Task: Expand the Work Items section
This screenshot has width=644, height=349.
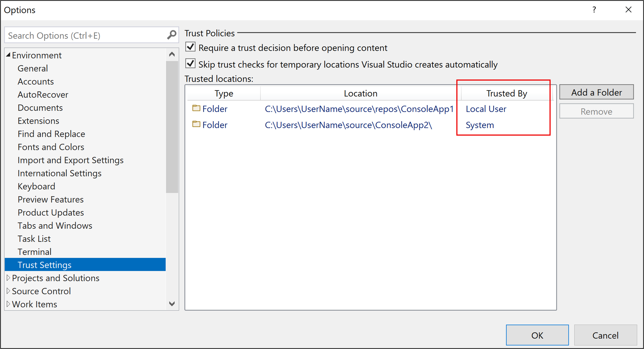Action: click(9, 304)
